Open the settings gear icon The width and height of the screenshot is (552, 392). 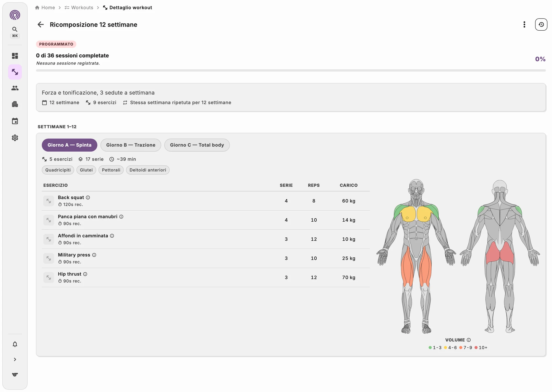15,138
